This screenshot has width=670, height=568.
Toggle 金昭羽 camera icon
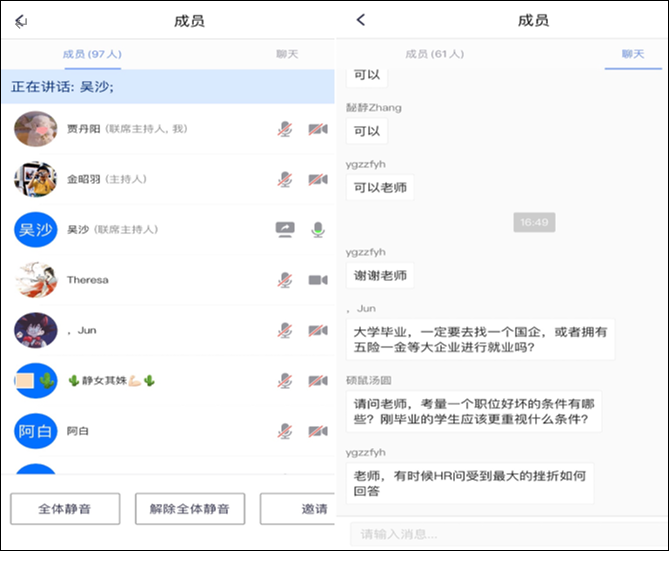[x=318, y=179]
